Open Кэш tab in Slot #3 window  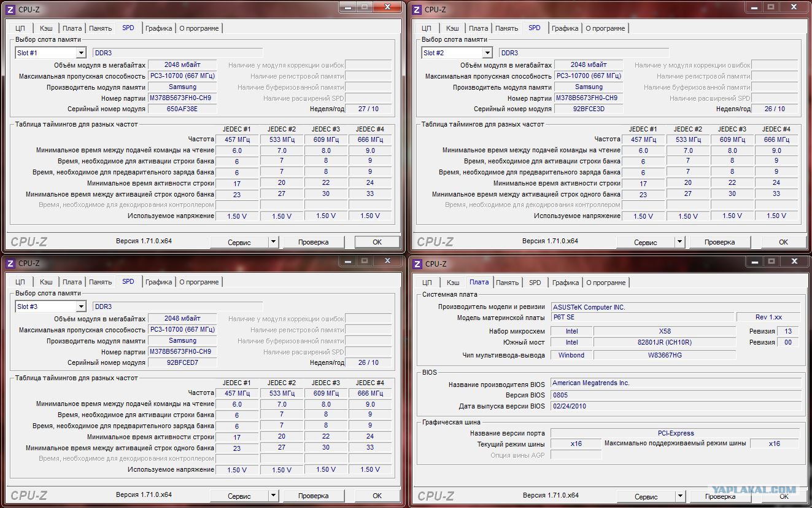click(x=46, y=282)
